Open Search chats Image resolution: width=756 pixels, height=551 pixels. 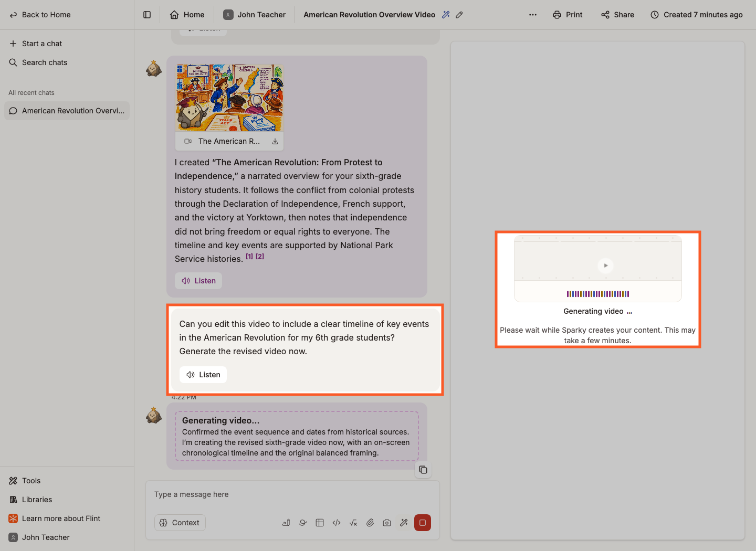pos(38,62)
